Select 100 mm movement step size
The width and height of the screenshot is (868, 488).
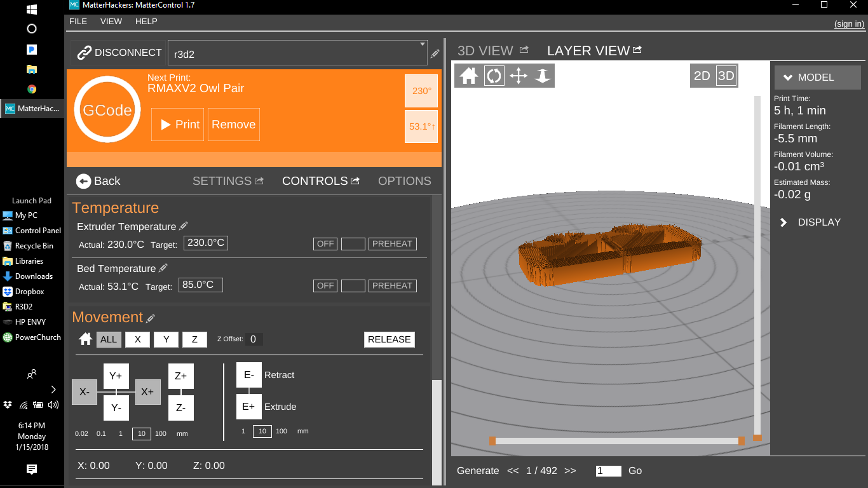(x=161, y=433)
